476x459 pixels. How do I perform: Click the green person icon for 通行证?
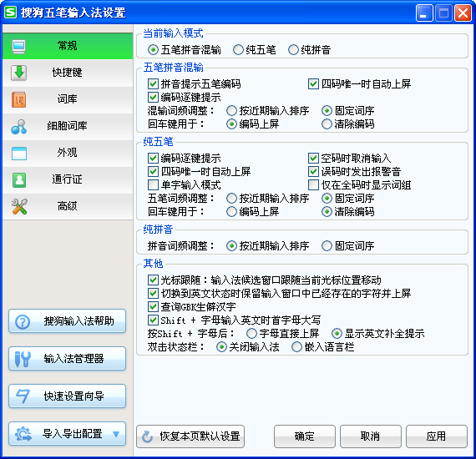19,180
